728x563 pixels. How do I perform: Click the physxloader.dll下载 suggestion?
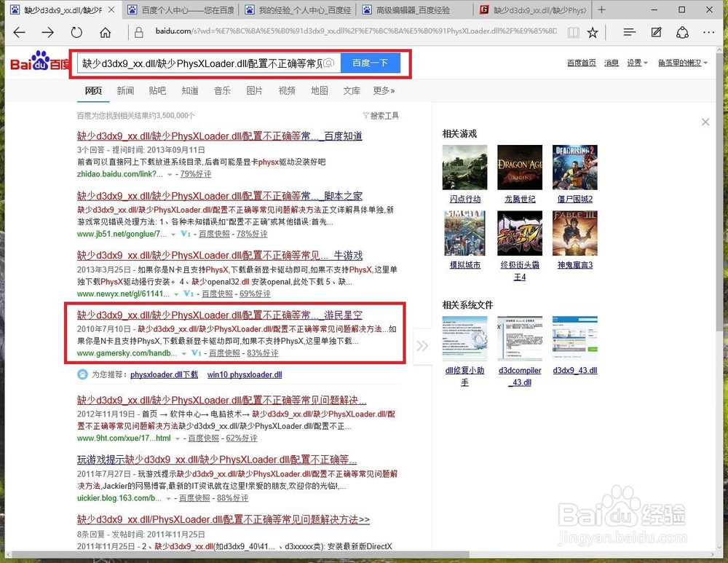click(x=164, y=374)
